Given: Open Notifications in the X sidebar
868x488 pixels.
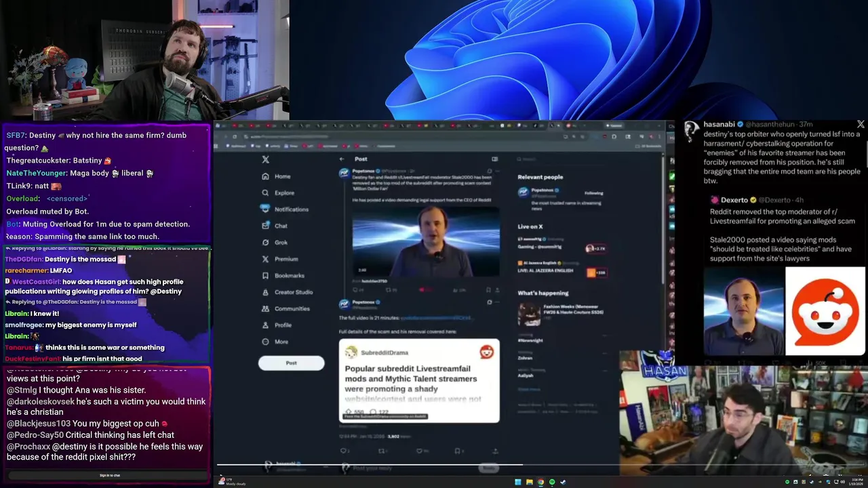Looking at the screenshot, I should click(285, 209).
